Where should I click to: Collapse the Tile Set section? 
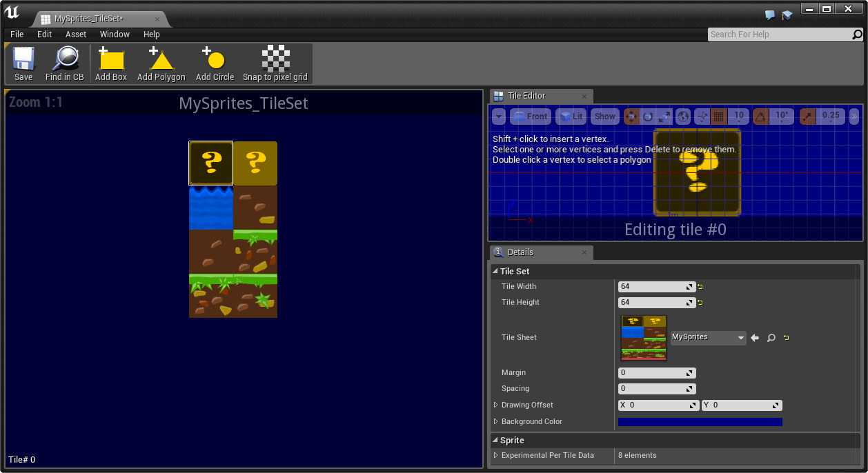495,272
